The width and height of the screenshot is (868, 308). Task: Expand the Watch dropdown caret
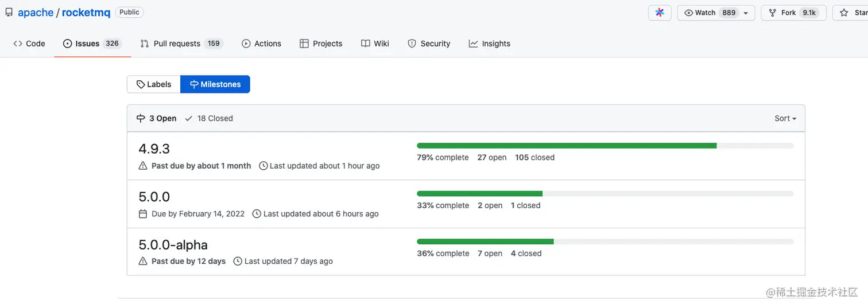pyautogui.click(x=746, y=13)
